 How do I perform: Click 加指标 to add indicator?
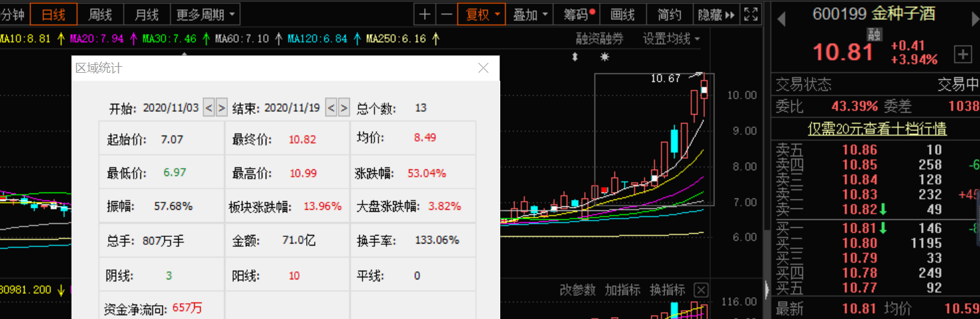(622, 290)
